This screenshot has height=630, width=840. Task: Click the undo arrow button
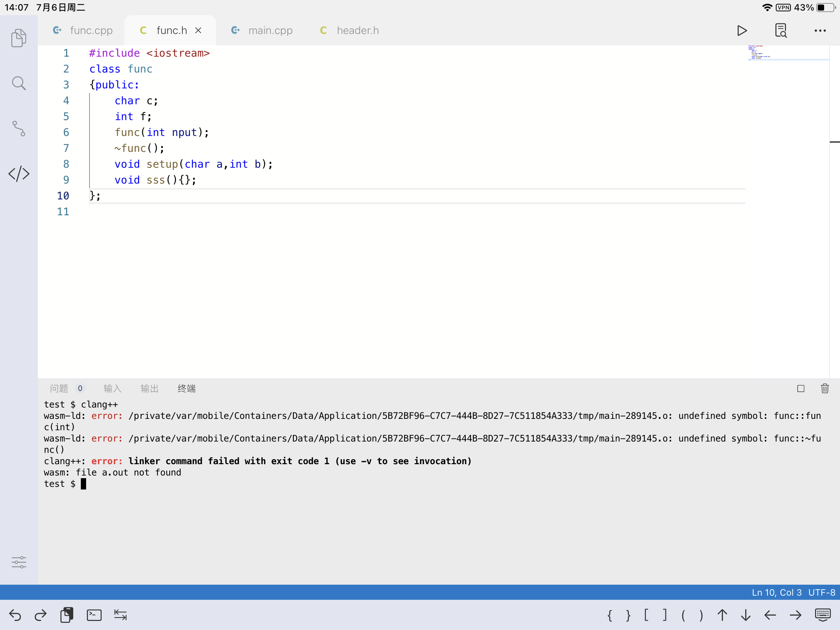pos(15,615)
